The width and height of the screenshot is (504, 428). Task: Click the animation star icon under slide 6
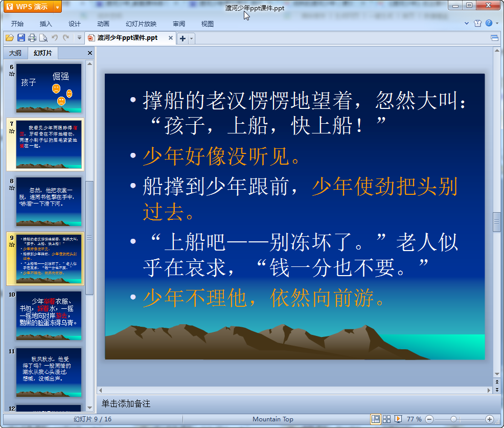(12, 74)
